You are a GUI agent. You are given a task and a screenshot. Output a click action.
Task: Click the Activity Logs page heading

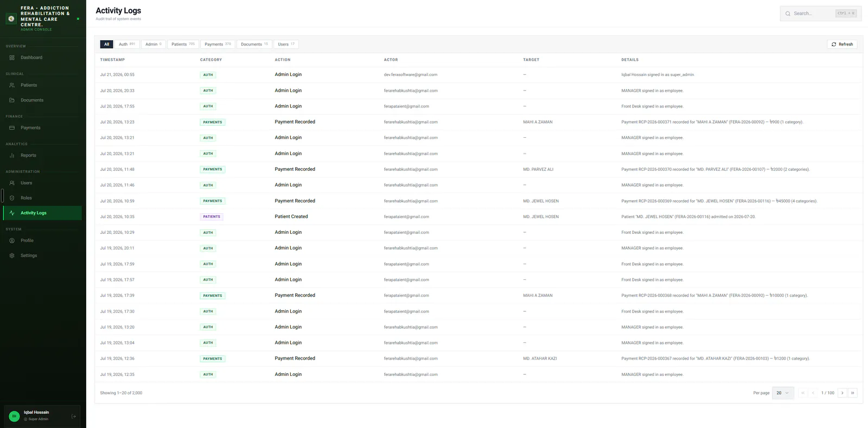tap(118, 10)
